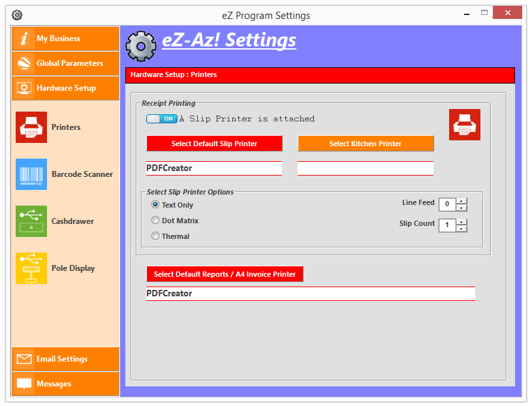Switch to Global Parameters
Image resolution: width=532 pixels, height=406 pixels.
click(x=65, y=63)
